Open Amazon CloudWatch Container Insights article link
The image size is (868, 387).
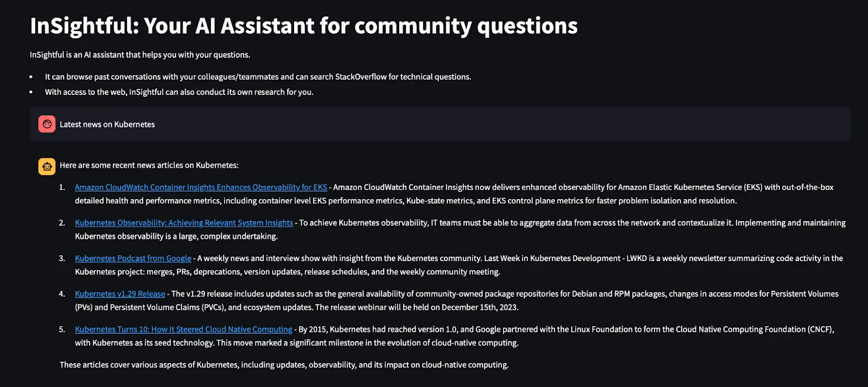(x=201, y=187)
